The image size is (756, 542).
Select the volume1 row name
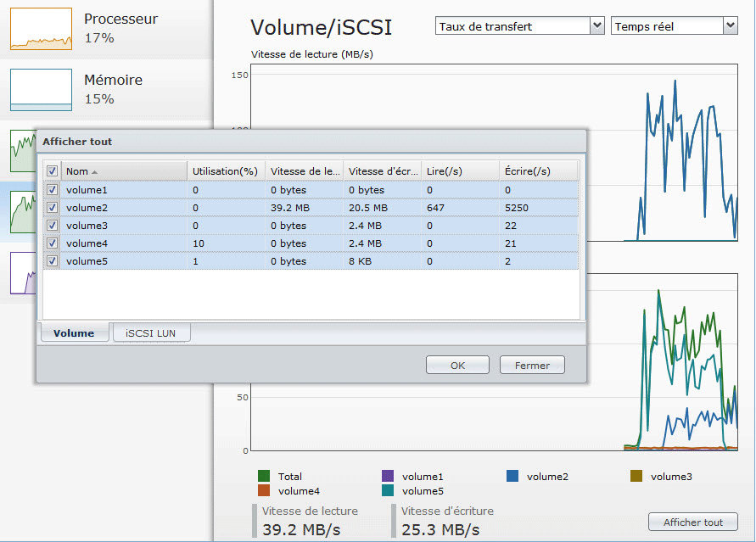pos(87,190)
